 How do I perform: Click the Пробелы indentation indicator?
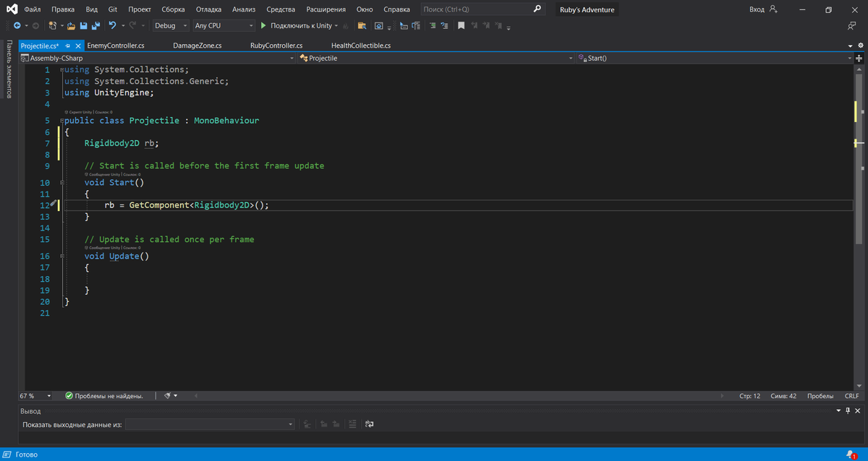[820, 396]
